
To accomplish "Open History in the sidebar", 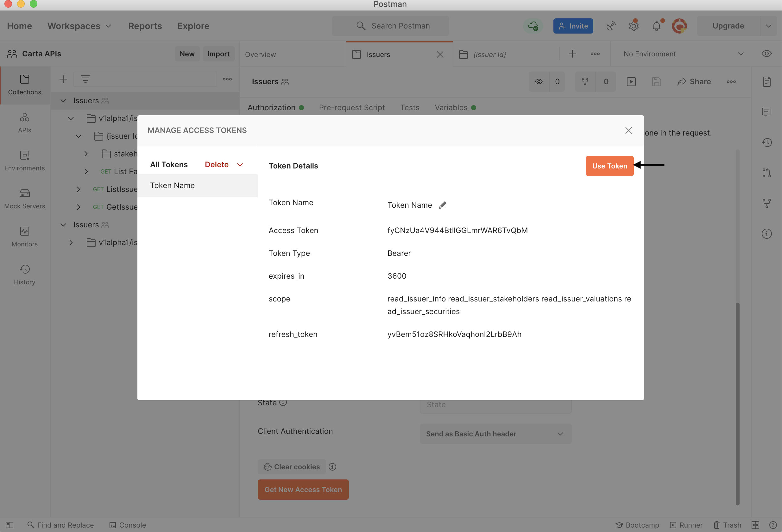I will (x=25, y=275).
